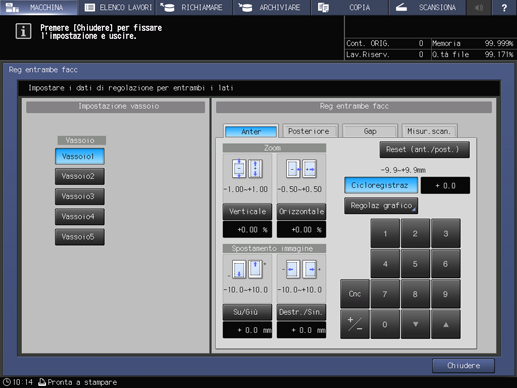Screen dimensions: 517x388
Task: Select Vassoio3 tray
Action: [80, 196]
